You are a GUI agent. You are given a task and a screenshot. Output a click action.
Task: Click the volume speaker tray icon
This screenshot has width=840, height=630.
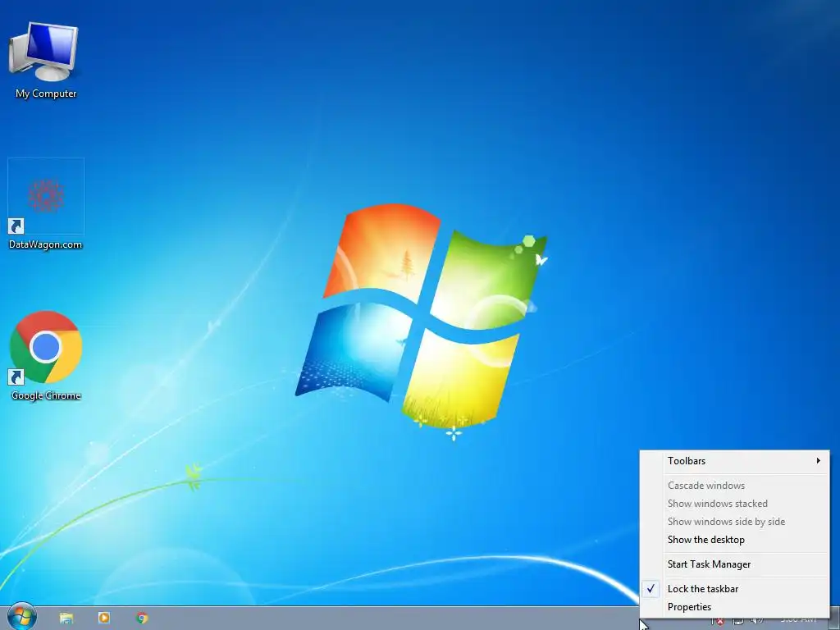click(x=756, y=620)
